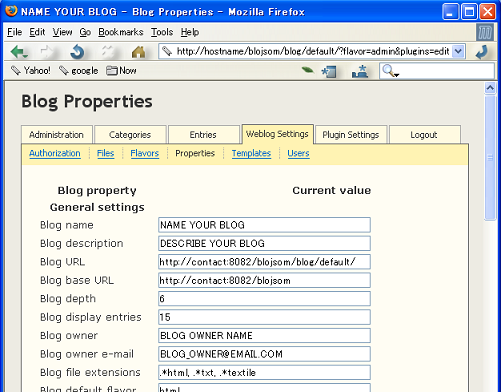This screenshot has width=501, height=392.
Task: Click the throbber icon next to the menu bar
Action: coord(484,32)
